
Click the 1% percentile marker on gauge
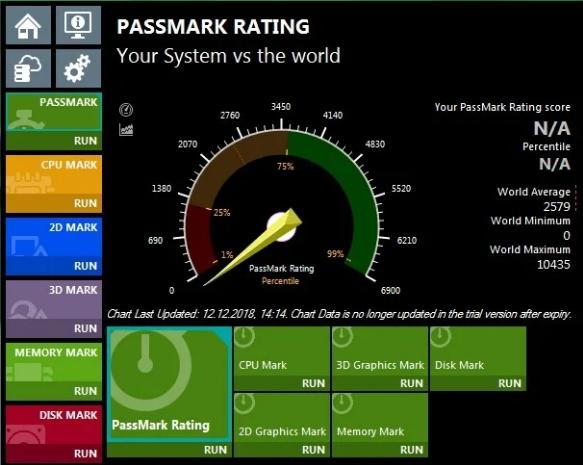(227, 255)
